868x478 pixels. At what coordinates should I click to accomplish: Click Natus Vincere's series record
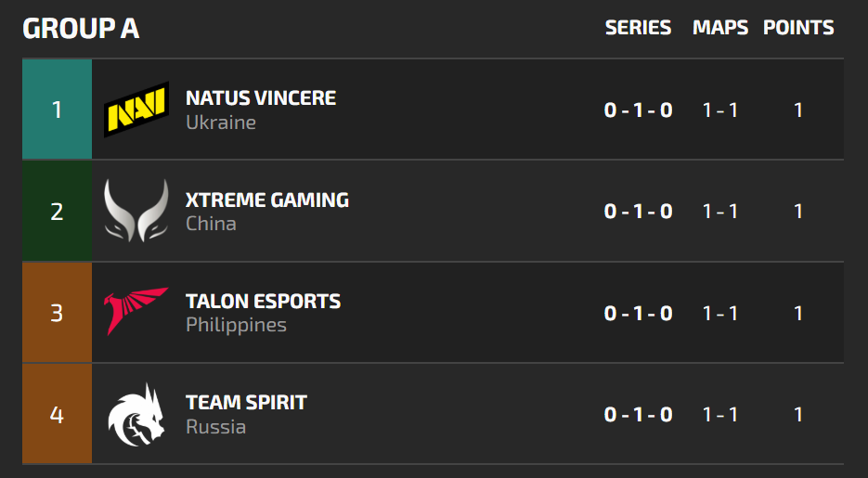(638, 110)
